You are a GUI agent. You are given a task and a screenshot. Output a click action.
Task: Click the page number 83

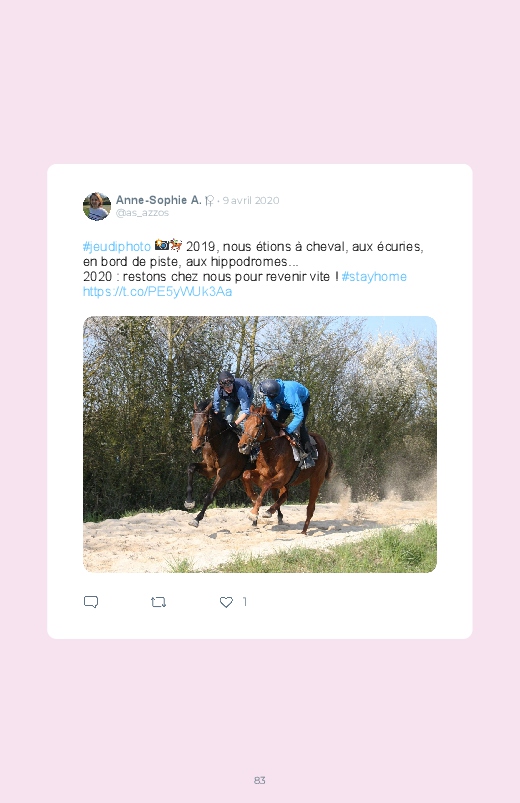click(x=260, y=780)
